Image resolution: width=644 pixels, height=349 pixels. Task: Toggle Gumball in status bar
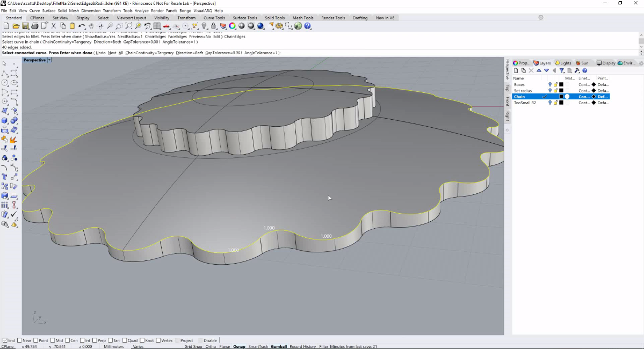coord(278,346)
